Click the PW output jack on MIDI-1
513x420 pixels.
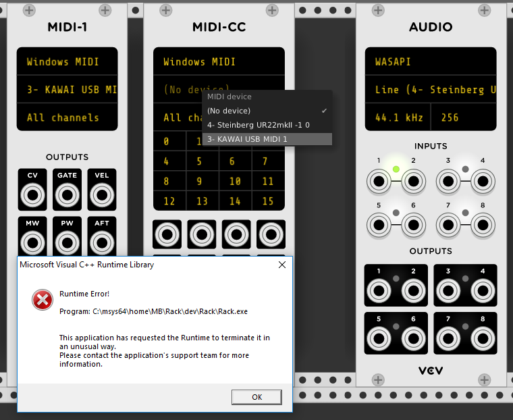(x=67, y=243)
